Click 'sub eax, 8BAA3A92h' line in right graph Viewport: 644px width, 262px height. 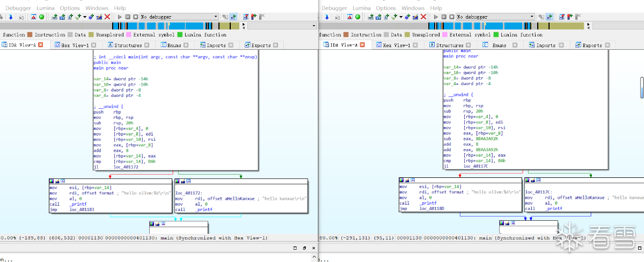click(x=471, y=138)
